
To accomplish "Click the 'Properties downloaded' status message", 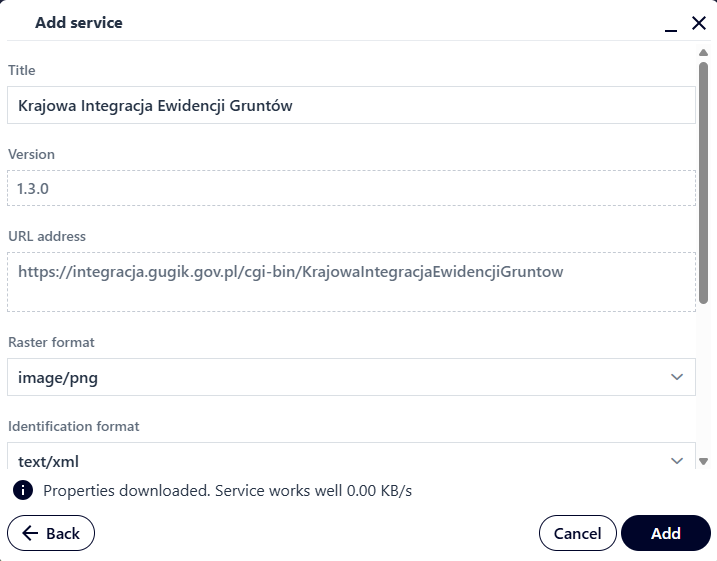I will click(227, 491).
